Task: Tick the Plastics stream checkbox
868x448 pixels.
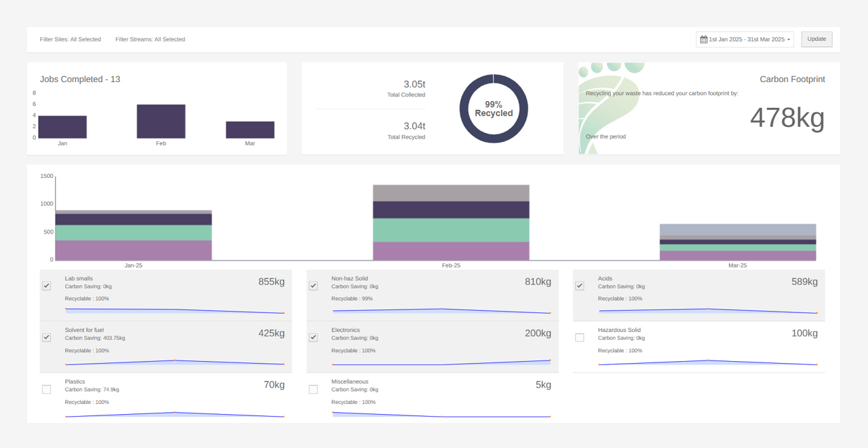Action: point(47,390)
